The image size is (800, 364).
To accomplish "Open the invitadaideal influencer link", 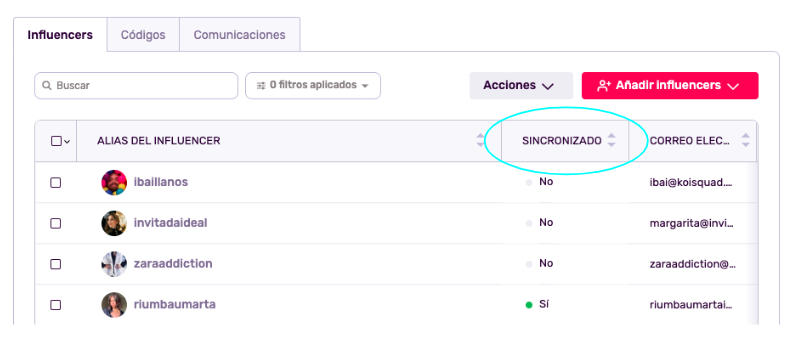I will coord(170,223).
